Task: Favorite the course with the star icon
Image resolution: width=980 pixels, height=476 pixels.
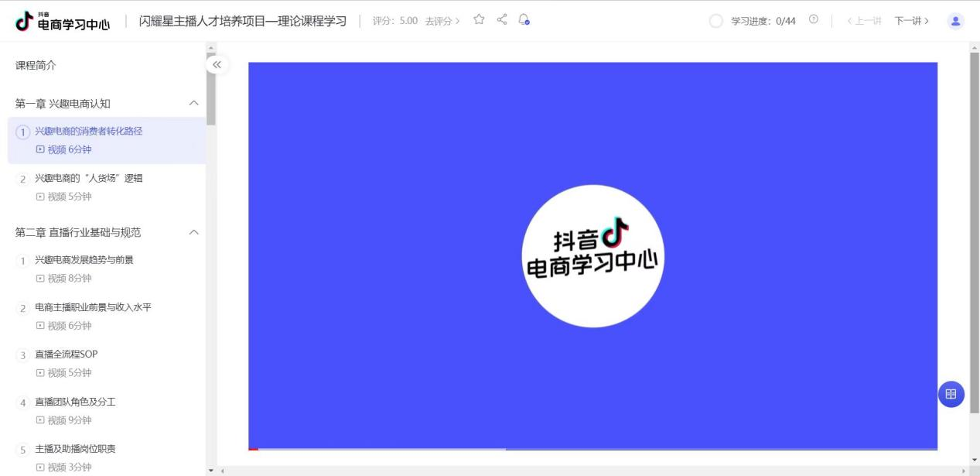Action: [x=480, y=20]
